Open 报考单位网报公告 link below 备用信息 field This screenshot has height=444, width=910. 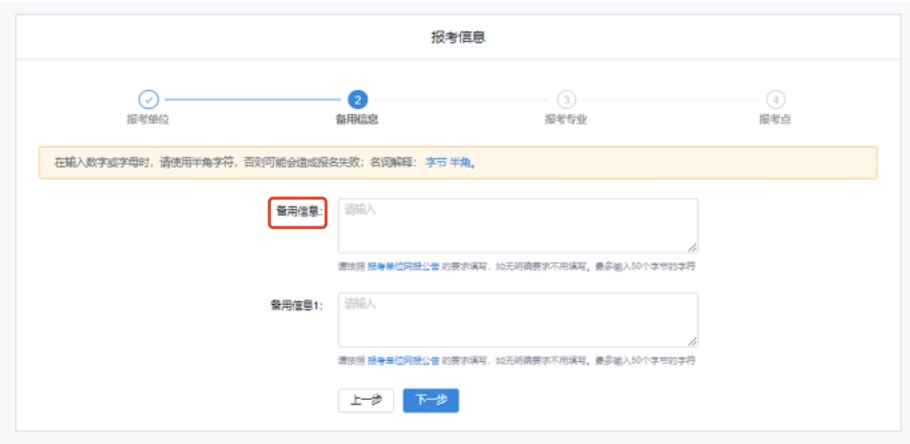(x=403, y=266)
